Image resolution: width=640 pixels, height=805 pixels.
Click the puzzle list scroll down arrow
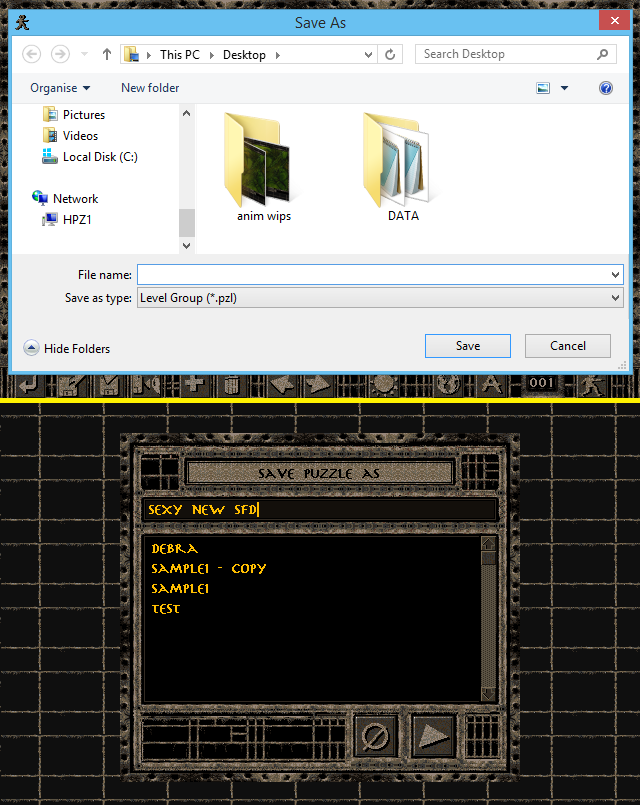pyautogui.click(x=488, y=694)
